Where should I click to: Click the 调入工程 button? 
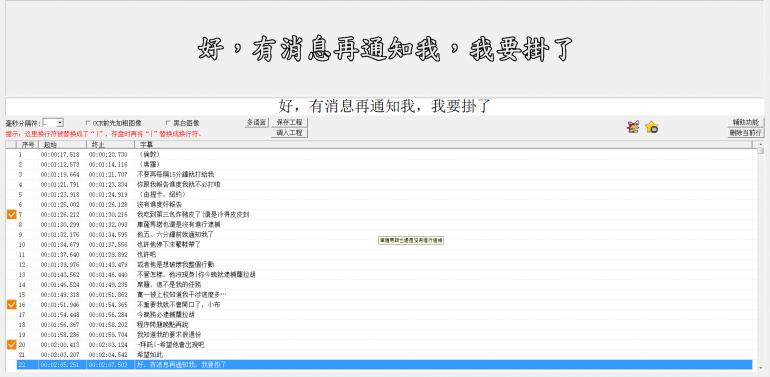(x=289, y=133)
